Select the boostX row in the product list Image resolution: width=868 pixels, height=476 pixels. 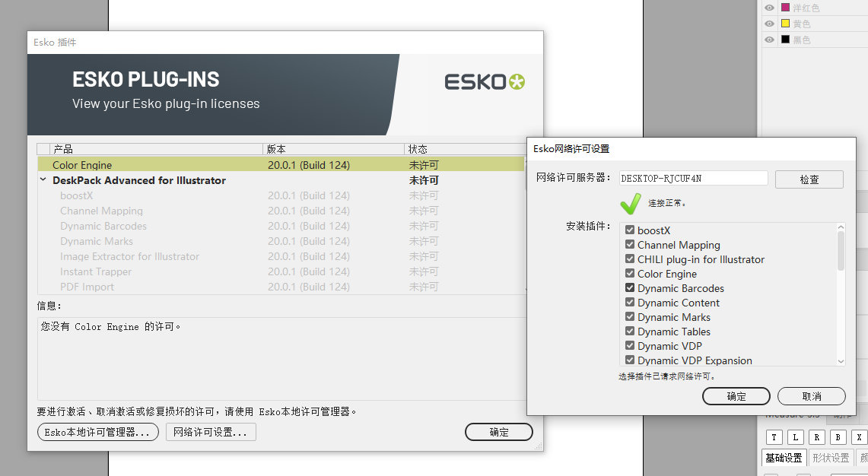pos(281,195)
